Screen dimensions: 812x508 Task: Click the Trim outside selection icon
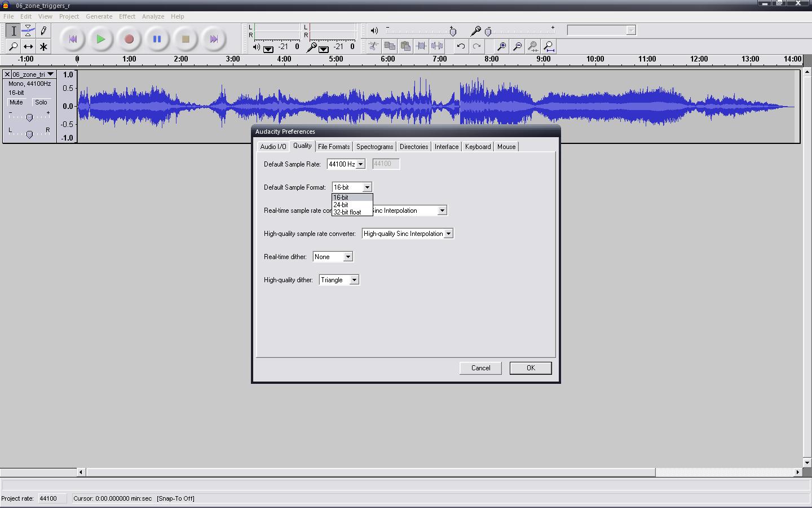[421, 46]
